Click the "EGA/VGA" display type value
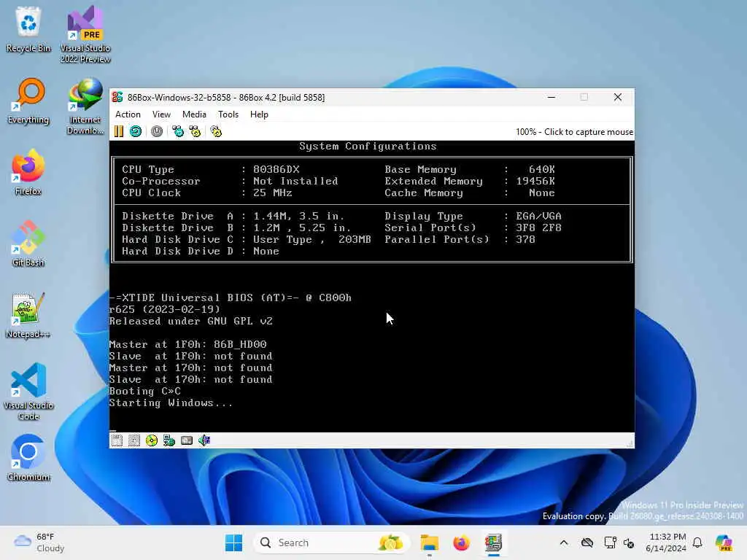Image resolution: width=747 pixels, height=560 pixels. (538, 216)
